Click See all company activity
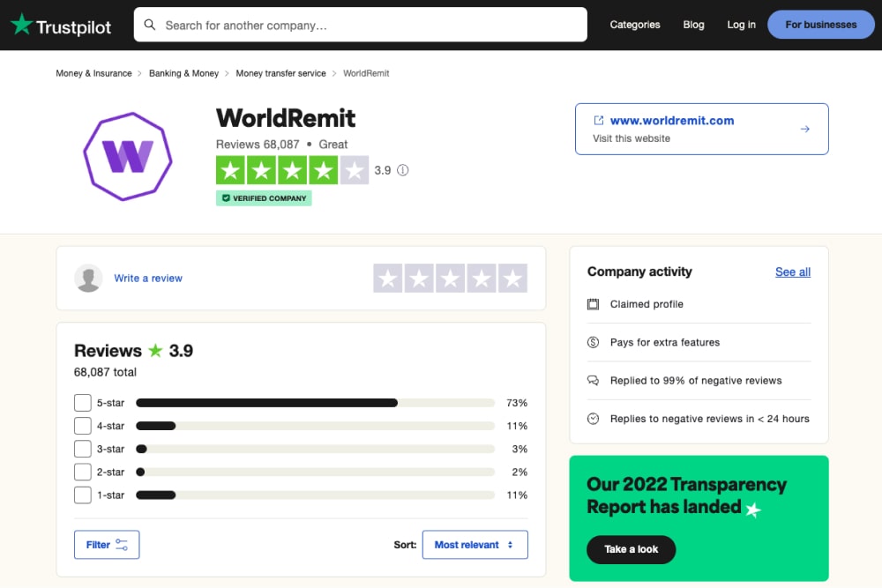 (793, 272)
